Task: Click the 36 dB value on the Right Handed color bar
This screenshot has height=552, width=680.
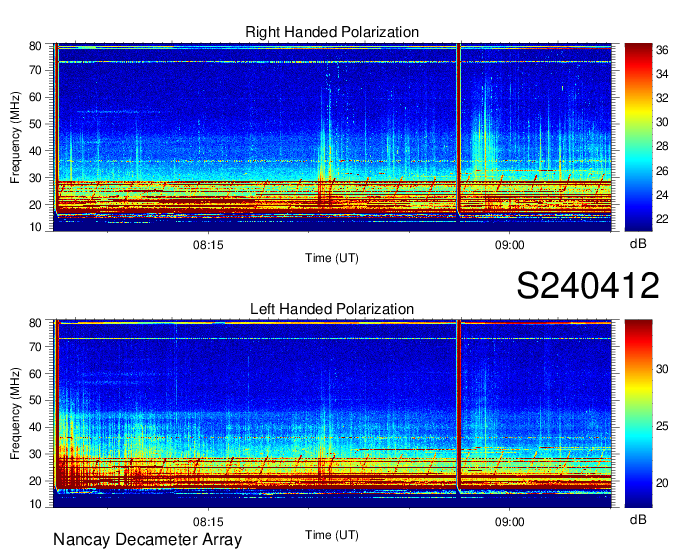Action: (x=662, y=50)
